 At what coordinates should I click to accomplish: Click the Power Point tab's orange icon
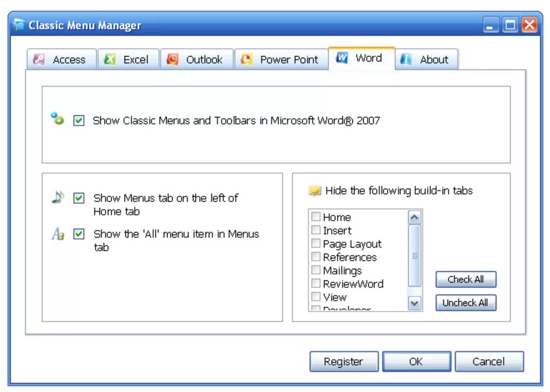click(x=246, y=59)
